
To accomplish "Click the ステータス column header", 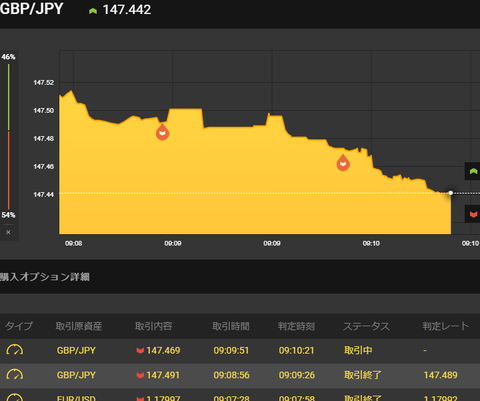I will (x=366, y=326).
